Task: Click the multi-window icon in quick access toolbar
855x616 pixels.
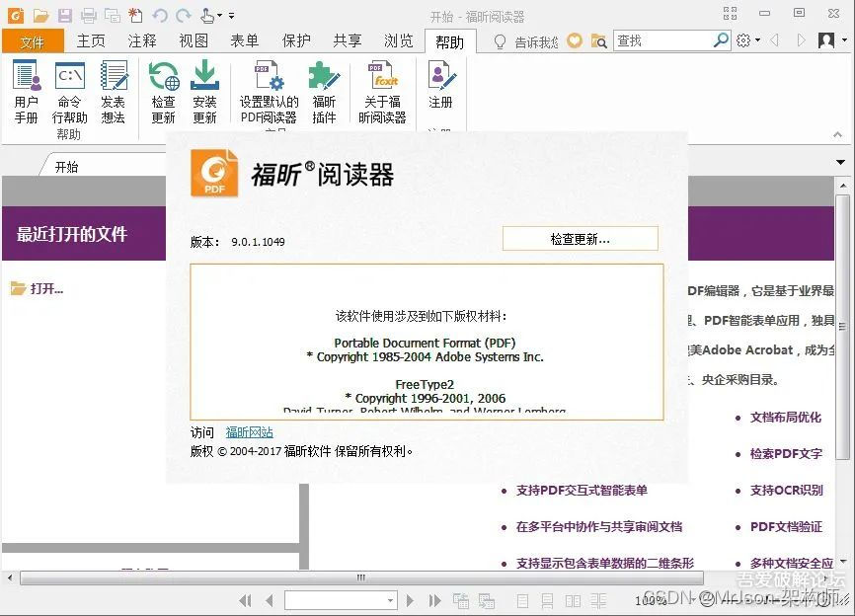Action: tap(113, 16)
